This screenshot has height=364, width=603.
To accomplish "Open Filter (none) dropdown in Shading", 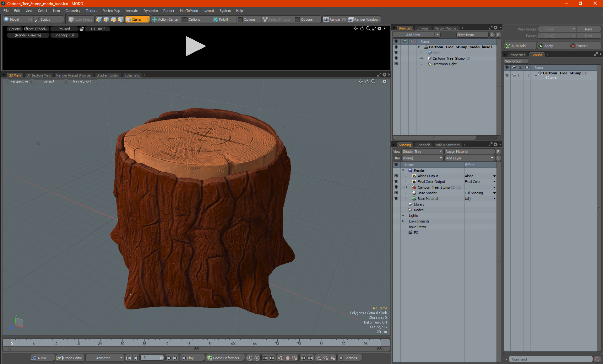I will (x=422, y=158).
